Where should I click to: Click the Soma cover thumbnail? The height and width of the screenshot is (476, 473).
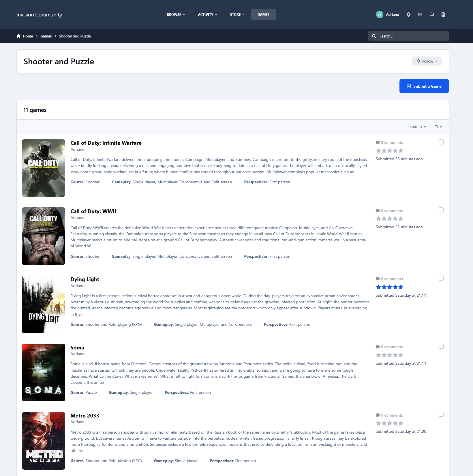pyautogui.click(x=44, y=372)
